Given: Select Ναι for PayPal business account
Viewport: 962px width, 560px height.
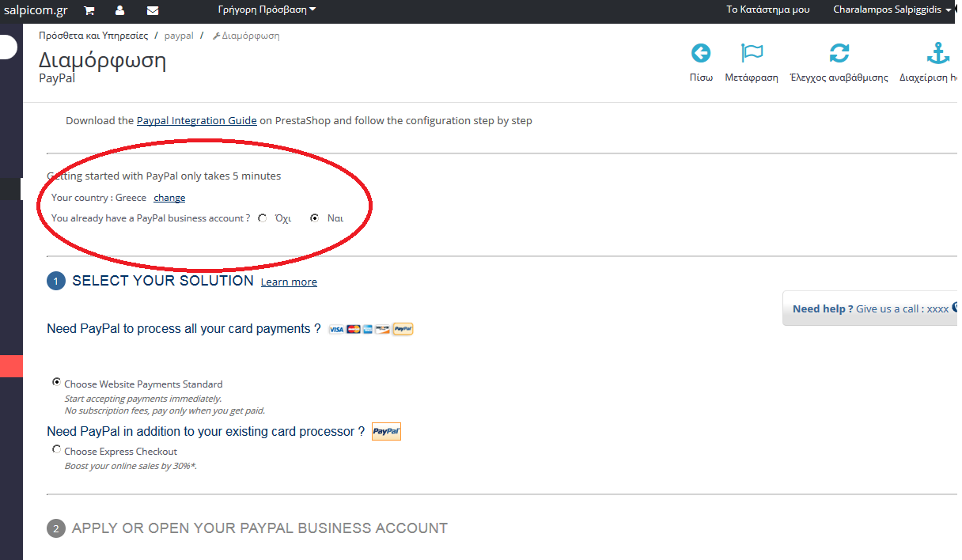Looking at the screenshot, I should (x=315, y=218).
